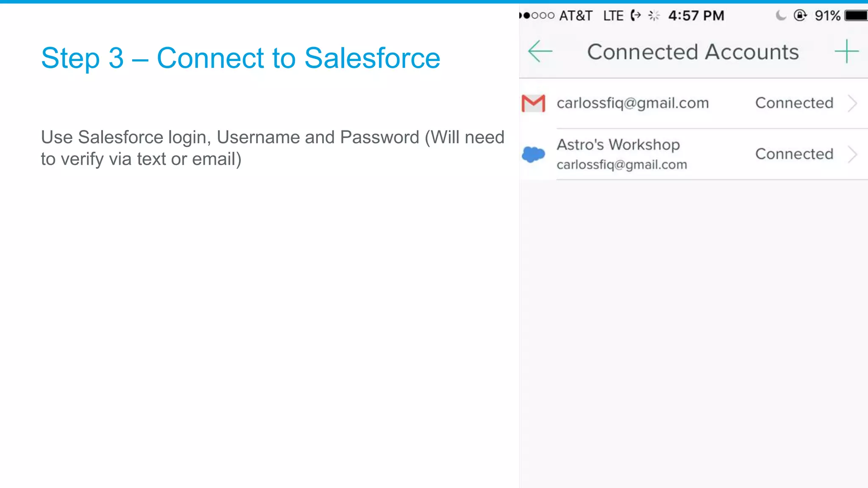Tap the rotation lock icon
The height and width of the screenshot is (488, 868).
pos(800,16)
